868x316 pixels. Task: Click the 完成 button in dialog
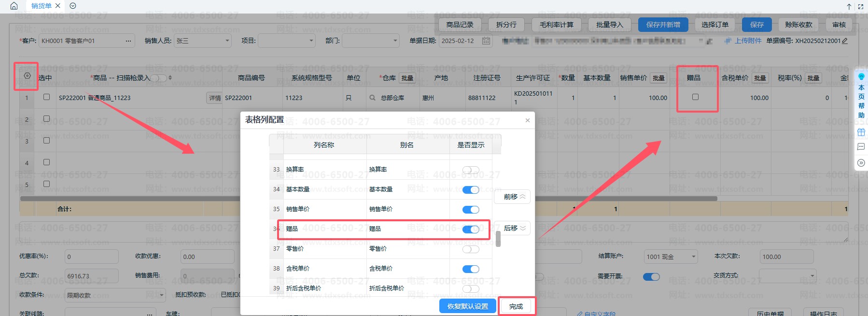pos(516,306)
